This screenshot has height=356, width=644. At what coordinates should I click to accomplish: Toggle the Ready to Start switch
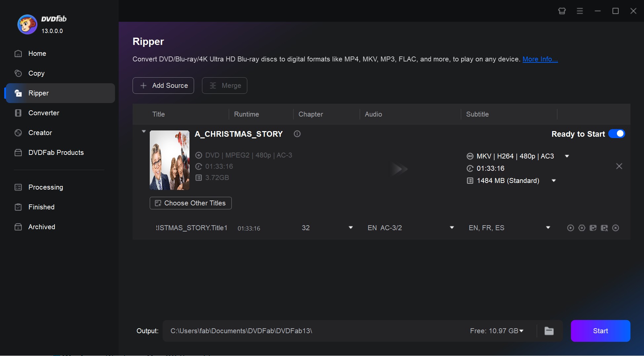617,134
